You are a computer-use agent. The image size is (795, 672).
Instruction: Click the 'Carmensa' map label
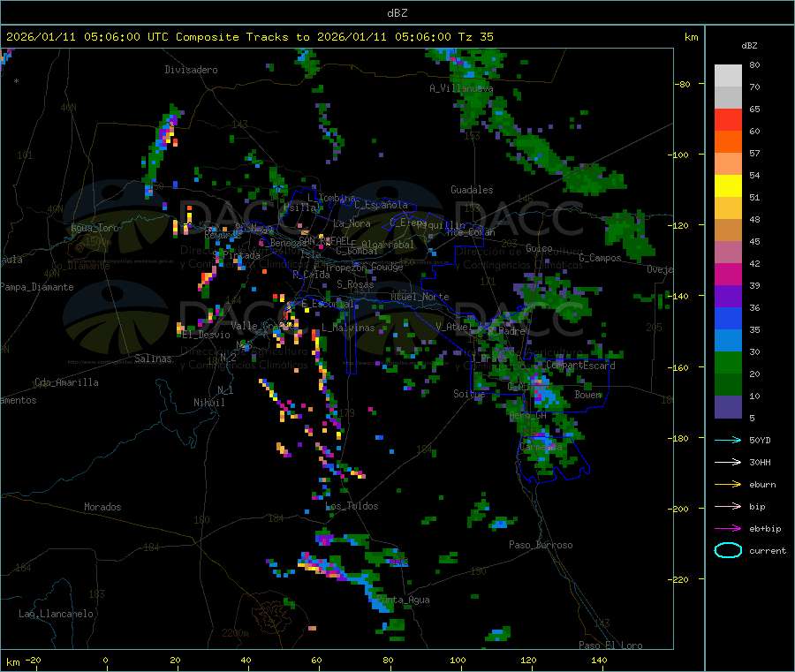[541, 448]
